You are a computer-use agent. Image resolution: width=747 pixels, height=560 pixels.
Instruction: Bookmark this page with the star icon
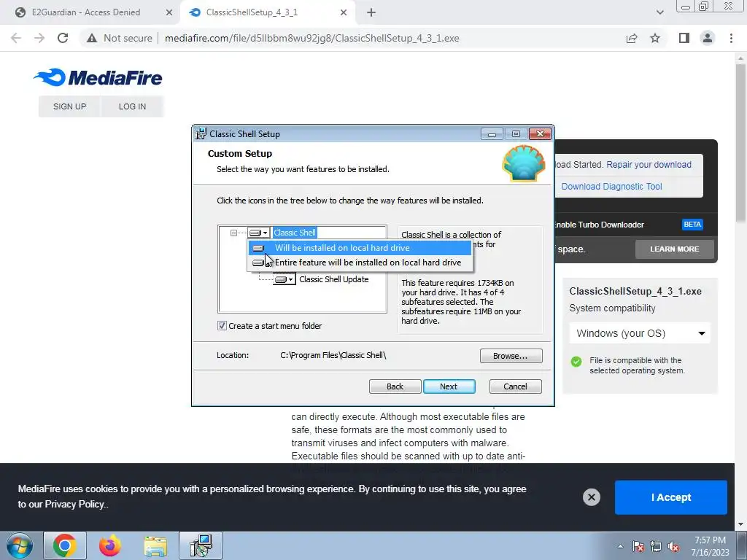655,38
